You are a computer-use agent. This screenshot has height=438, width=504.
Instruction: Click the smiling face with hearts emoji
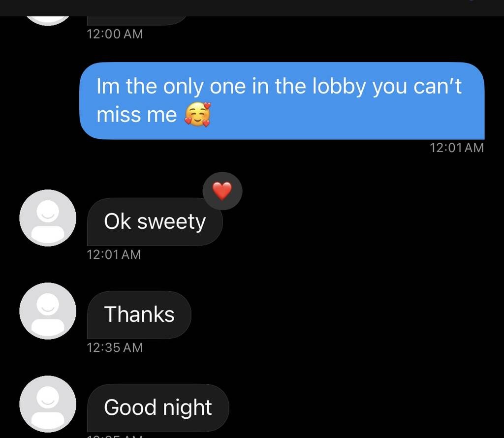[197, 114]
